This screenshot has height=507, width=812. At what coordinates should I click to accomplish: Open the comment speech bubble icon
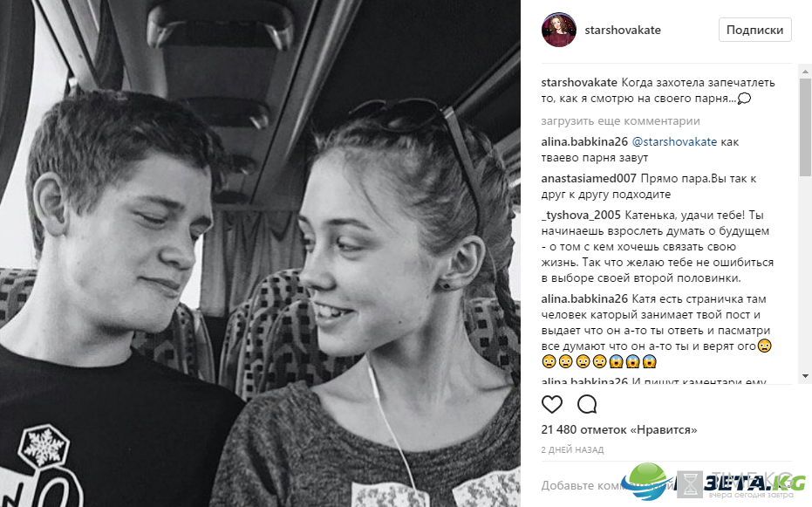click(x=587, y=404)
